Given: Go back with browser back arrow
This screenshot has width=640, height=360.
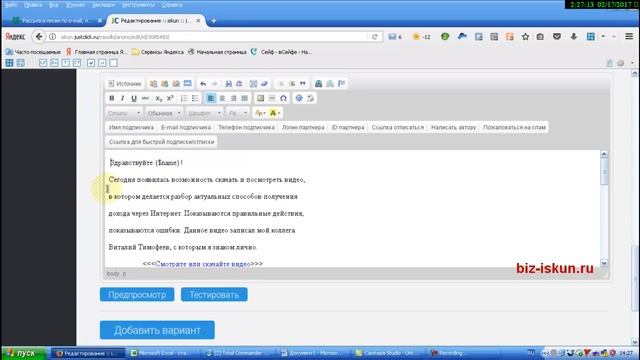Looking at the screenshot, I should [x=39, y=37].
